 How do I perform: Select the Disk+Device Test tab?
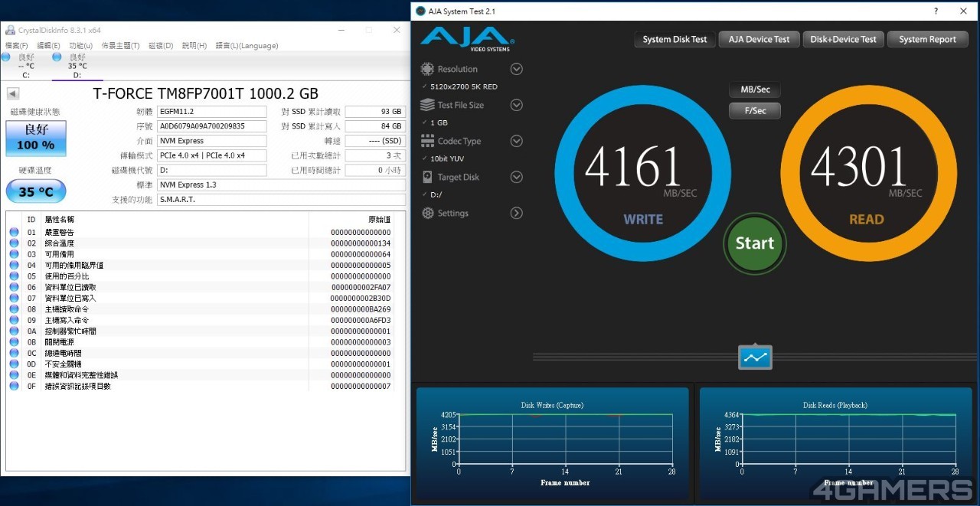pyautogui.click(x=843, y=39)
